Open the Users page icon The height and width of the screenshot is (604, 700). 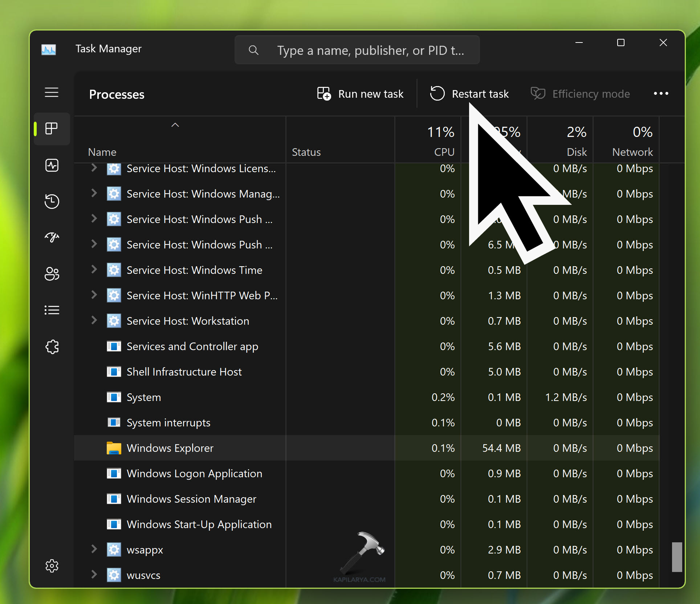pos(52,273)
